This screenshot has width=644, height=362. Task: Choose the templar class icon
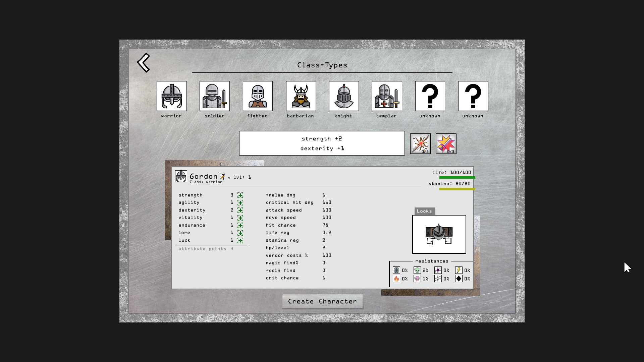coord(387,97)
